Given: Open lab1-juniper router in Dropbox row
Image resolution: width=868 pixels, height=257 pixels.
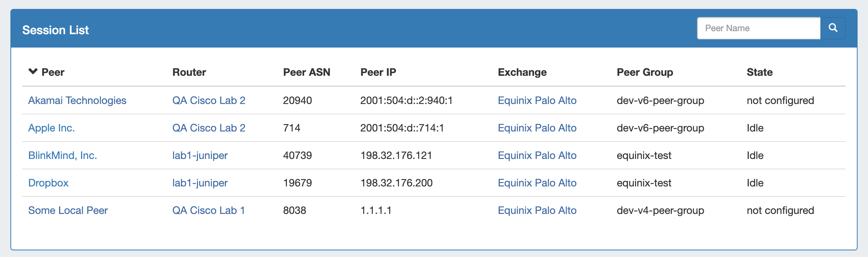Looking at the screenshot, I should pyautogui.click(x=200, y=183).
